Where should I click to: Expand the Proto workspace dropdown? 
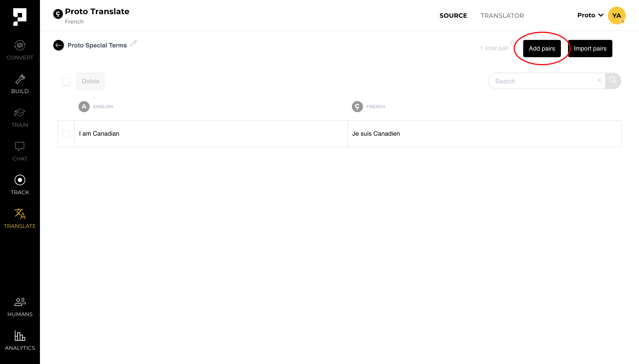tap(590, 15)
